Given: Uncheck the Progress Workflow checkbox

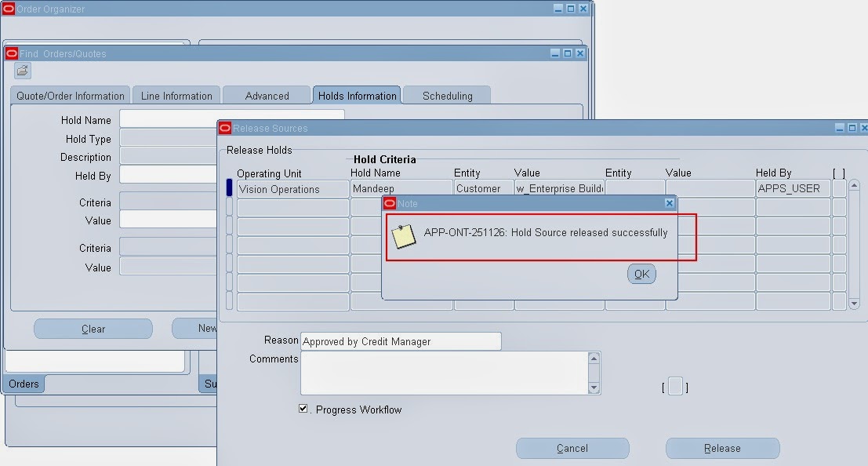Looking at the screenshot, I should pyautogui.click(x=303, y=408).
